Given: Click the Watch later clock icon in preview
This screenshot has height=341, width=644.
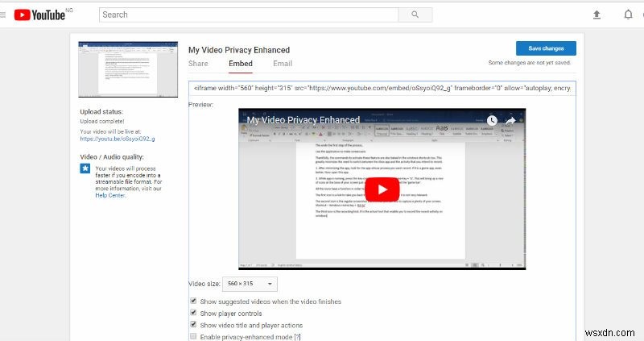Looking at the screenshot, I should pos(492,121).
